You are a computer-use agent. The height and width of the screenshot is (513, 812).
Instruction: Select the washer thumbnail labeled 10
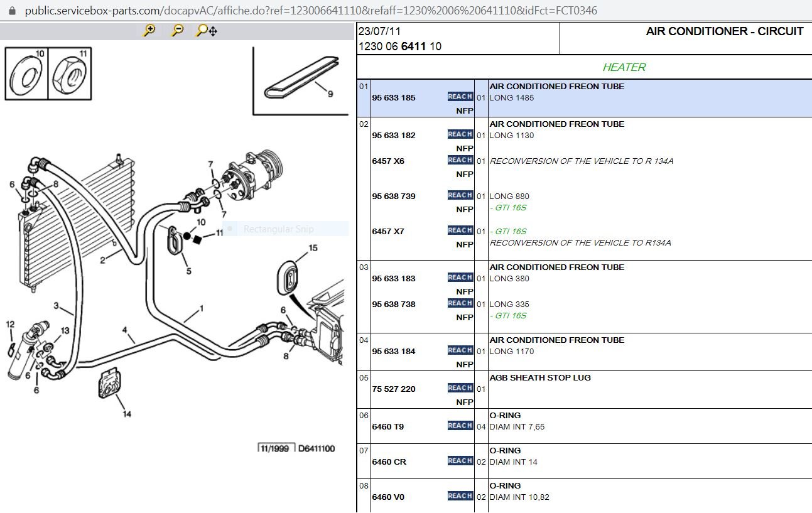pyautogui.click(x=26, y=73)
